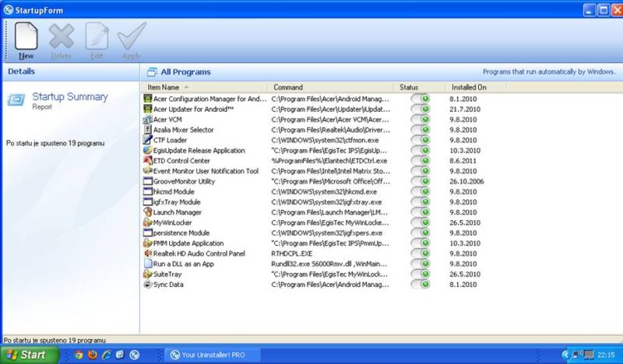Select the Sync Data icon

[148, 284]
